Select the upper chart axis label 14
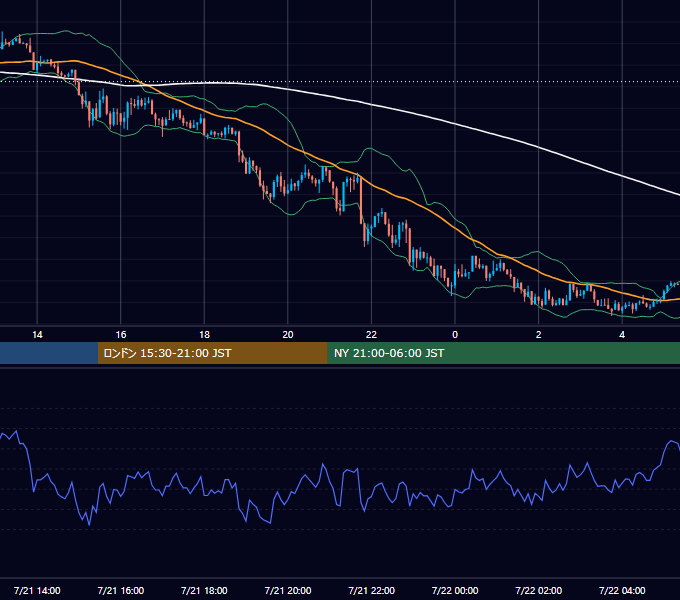Viewport: 680px width, 600px height. click(x=37, y=335)
